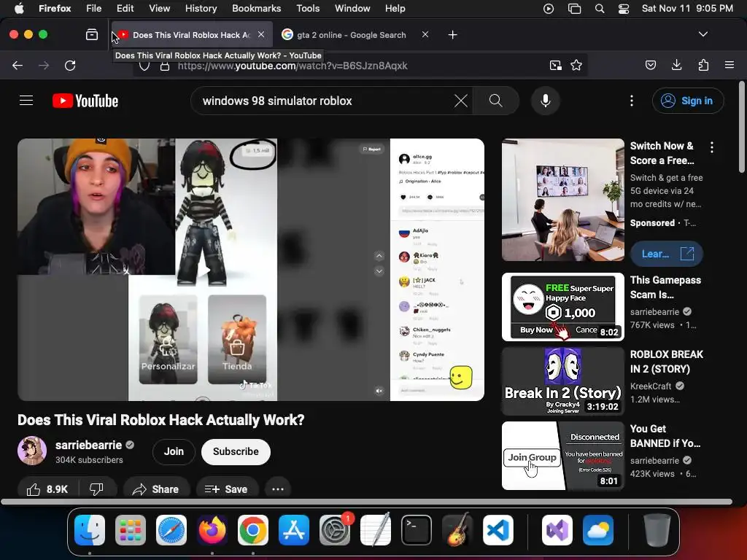Open You Get BANNED video thumbnail
Screen dimensions: 747x560
point(562,456)
